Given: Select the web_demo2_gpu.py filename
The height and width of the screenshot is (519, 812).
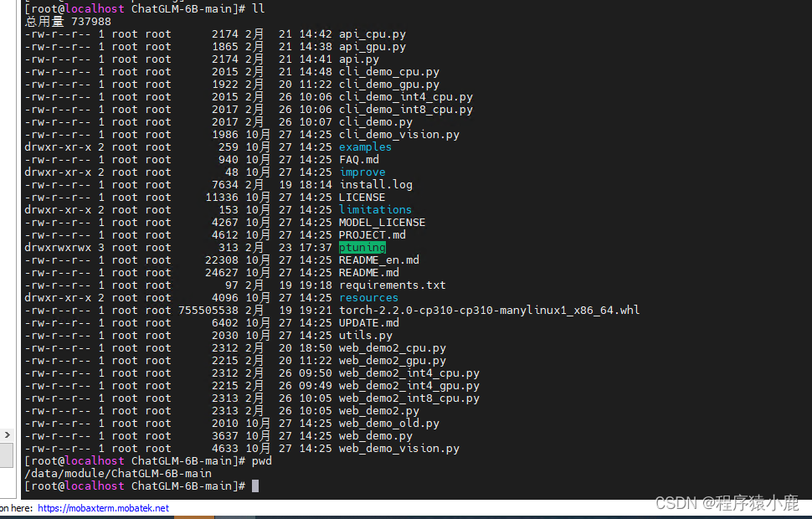Looking at the screenshot, I should tap(392, 361).
